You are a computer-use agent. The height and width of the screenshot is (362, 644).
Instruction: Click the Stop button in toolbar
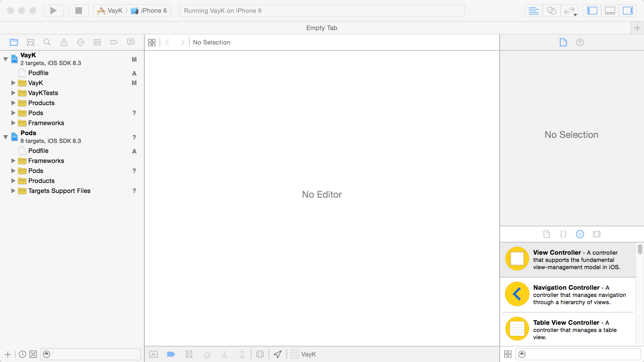79,11
